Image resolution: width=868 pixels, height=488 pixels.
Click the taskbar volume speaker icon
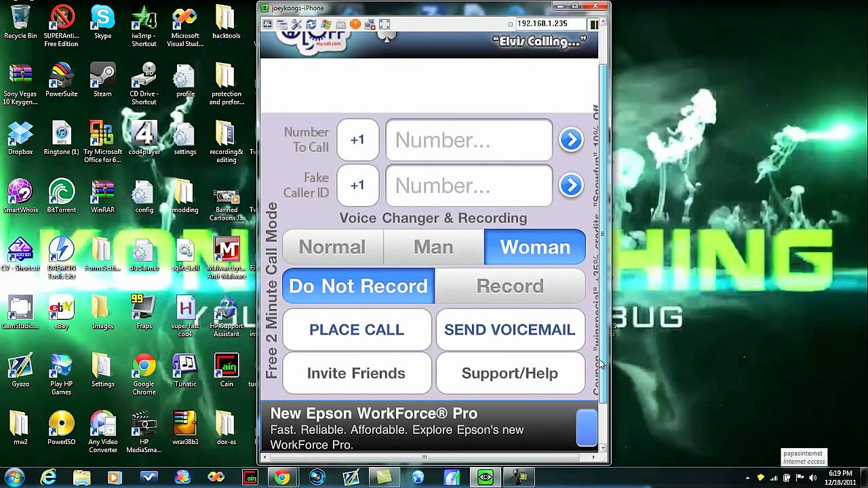(812, 478)
